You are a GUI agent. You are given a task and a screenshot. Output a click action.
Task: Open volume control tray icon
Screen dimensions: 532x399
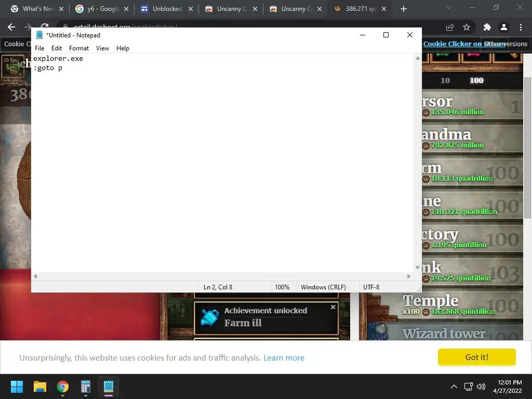[481, 387]
